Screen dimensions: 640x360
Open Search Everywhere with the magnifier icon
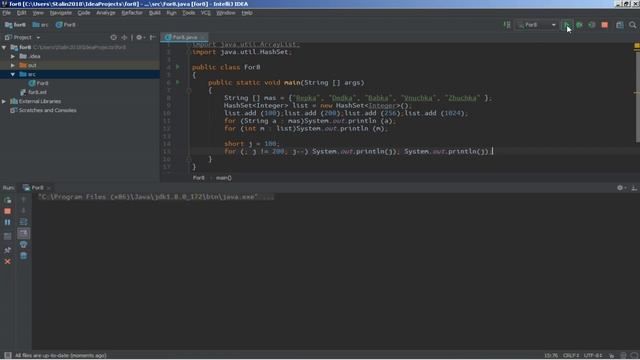point(633,25)
